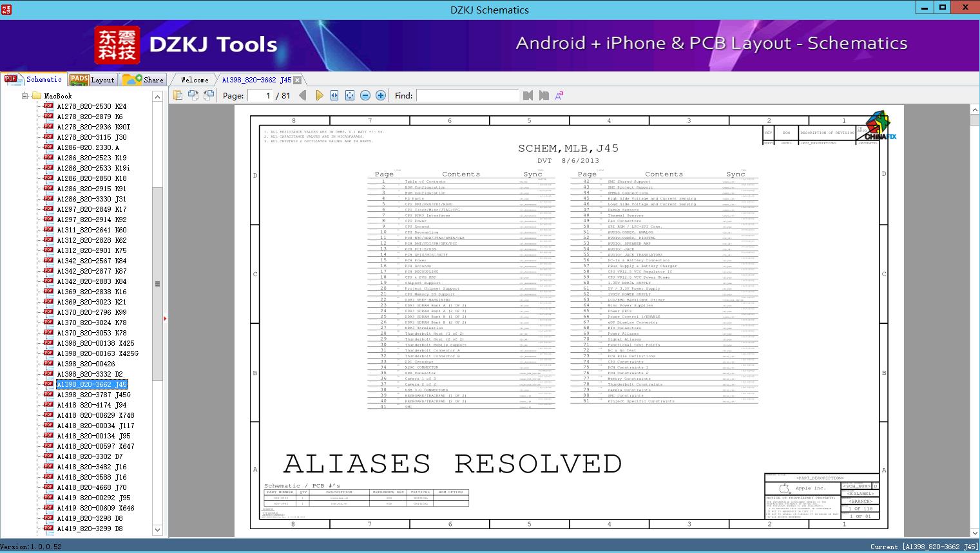Open A1342_820-2567 K84 schematic

[91, 261]
